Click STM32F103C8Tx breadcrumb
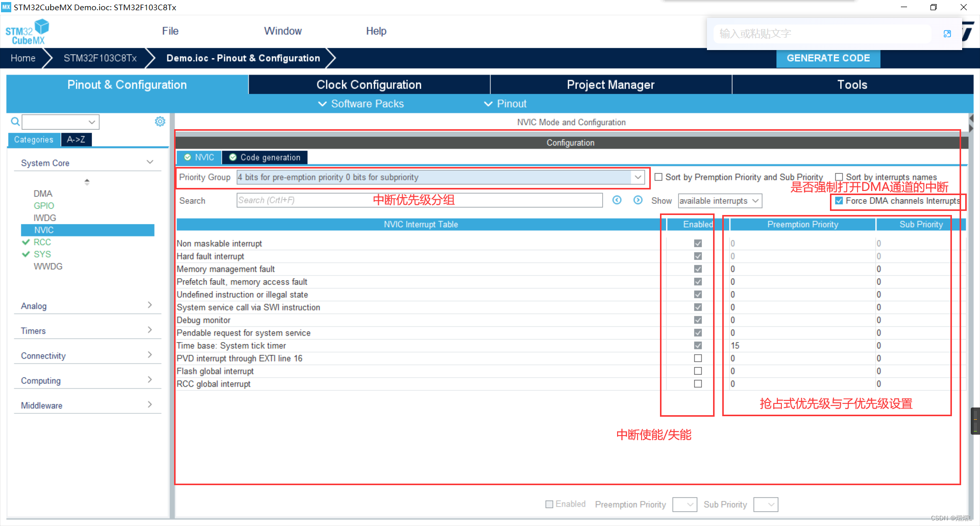This screenshot has width=980, height=526. (x=100, y=58)
